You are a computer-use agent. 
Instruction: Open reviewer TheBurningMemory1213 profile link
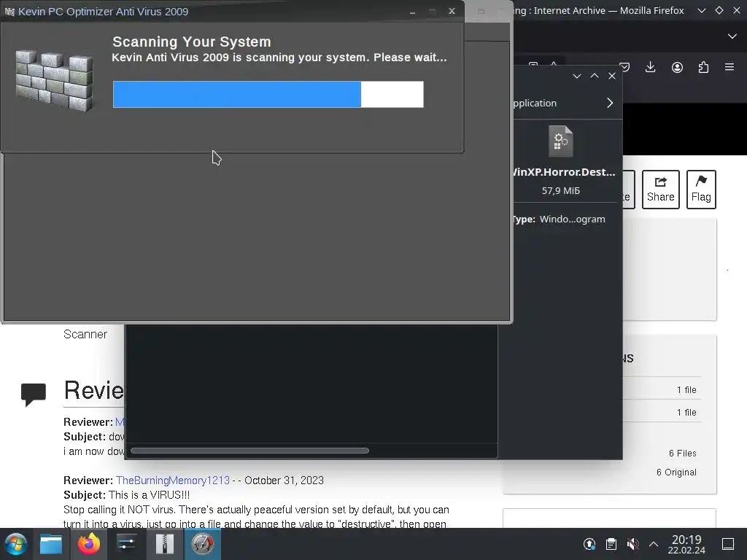pyautogui.click(x=173, y=480)
